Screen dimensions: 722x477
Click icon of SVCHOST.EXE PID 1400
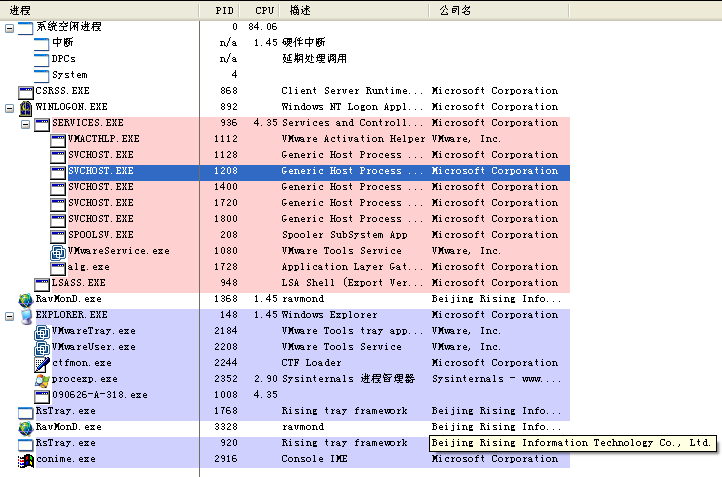click(x=58, y=188)
